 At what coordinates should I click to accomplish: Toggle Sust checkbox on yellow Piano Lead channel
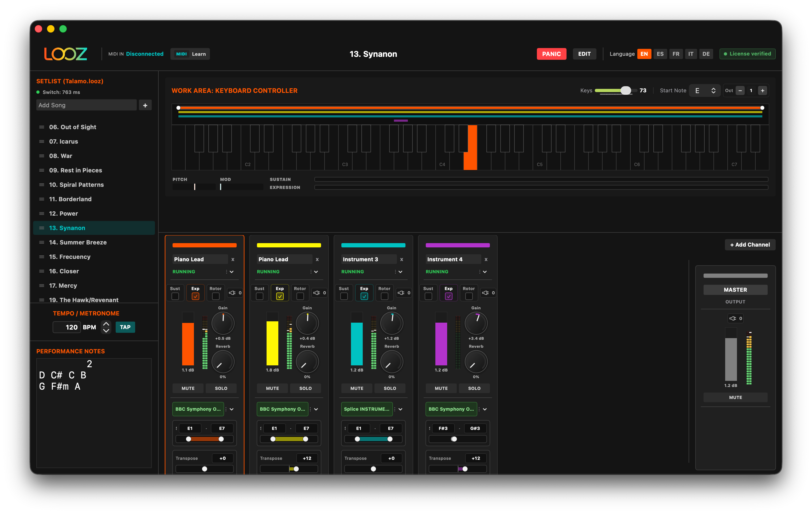[259, 296]
